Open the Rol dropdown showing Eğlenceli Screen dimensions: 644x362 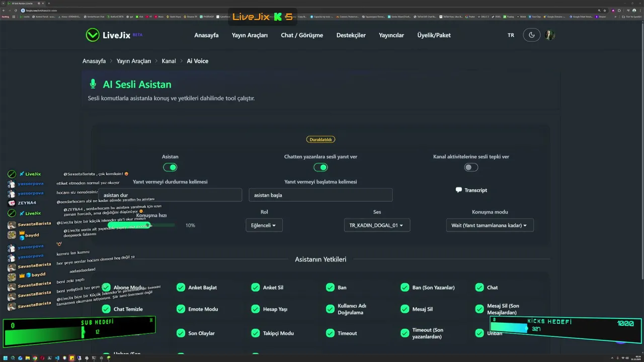(264, 225)
